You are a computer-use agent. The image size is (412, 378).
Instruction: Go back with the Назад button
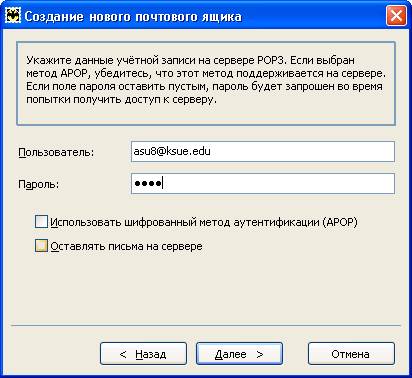(x=143, y=354)
